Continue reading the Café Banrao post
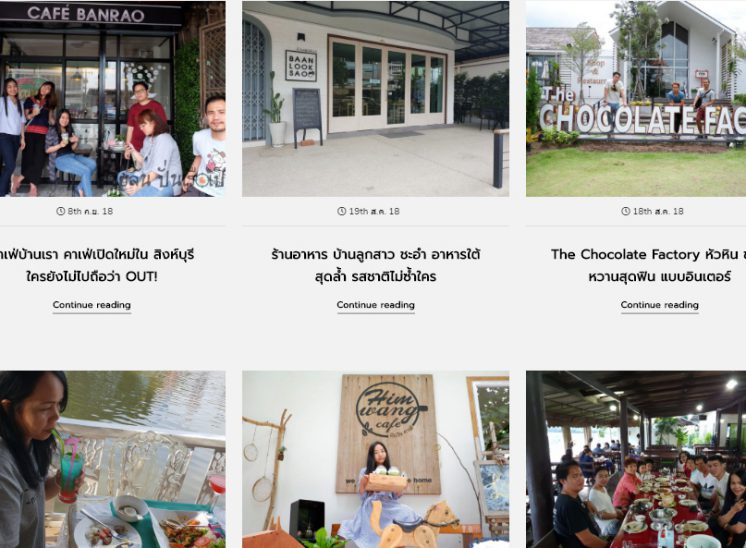 point(92,305)
